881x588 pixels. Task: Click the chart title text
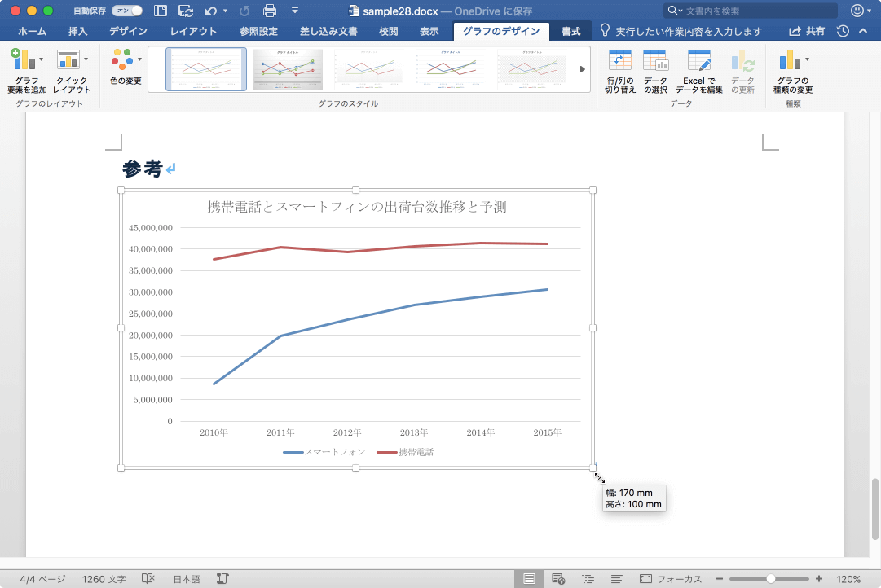[357, 207]
